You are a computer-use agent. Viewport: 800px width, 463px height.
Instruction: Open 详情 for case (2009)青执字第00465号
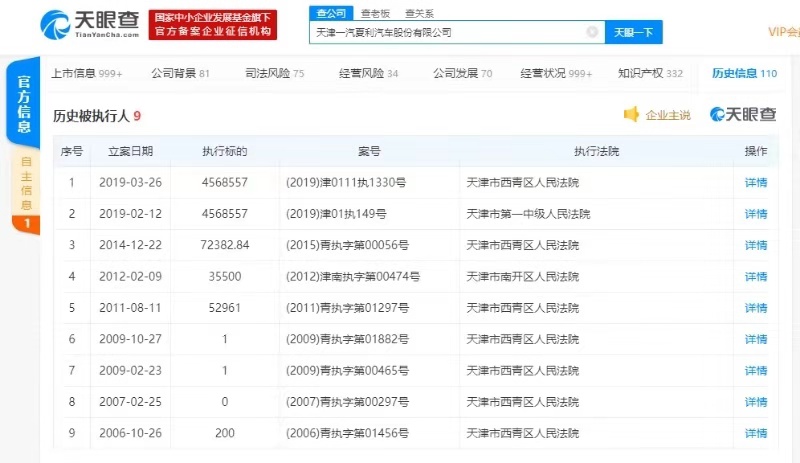(x=756, y=371)
